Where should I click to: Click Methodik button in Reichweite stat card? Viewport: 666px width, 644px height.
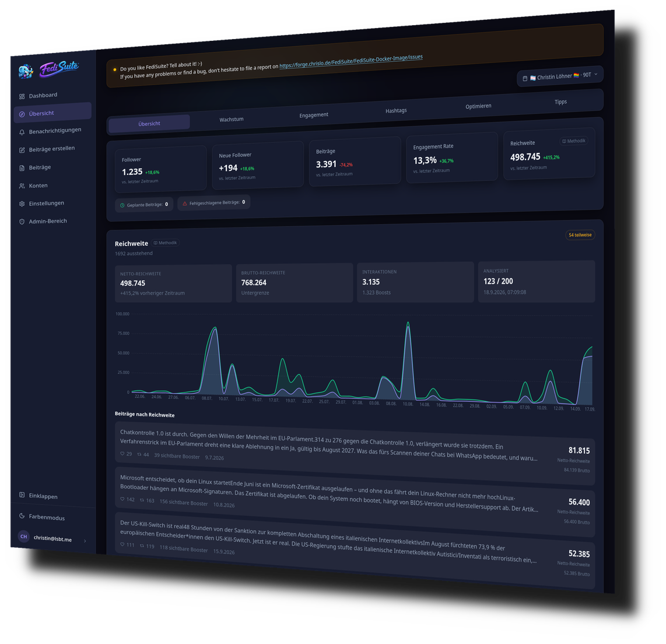click(573, 141)
